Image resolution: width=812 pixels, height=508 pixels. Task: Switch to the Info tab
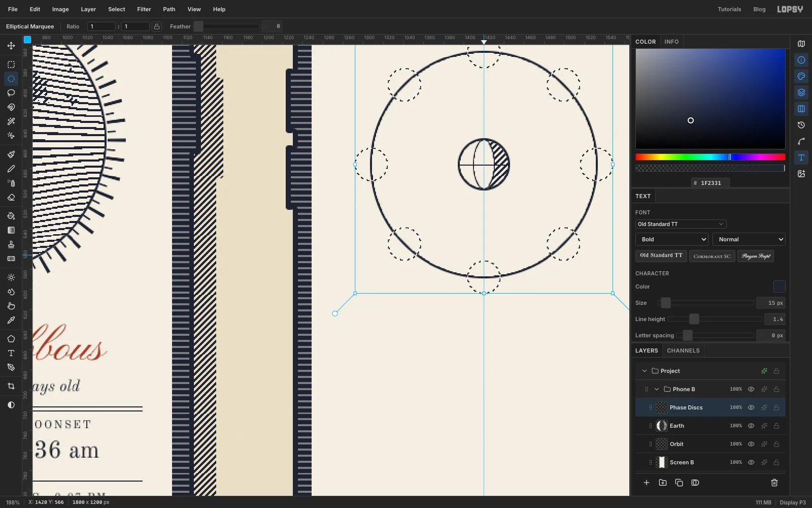[671, 42]
